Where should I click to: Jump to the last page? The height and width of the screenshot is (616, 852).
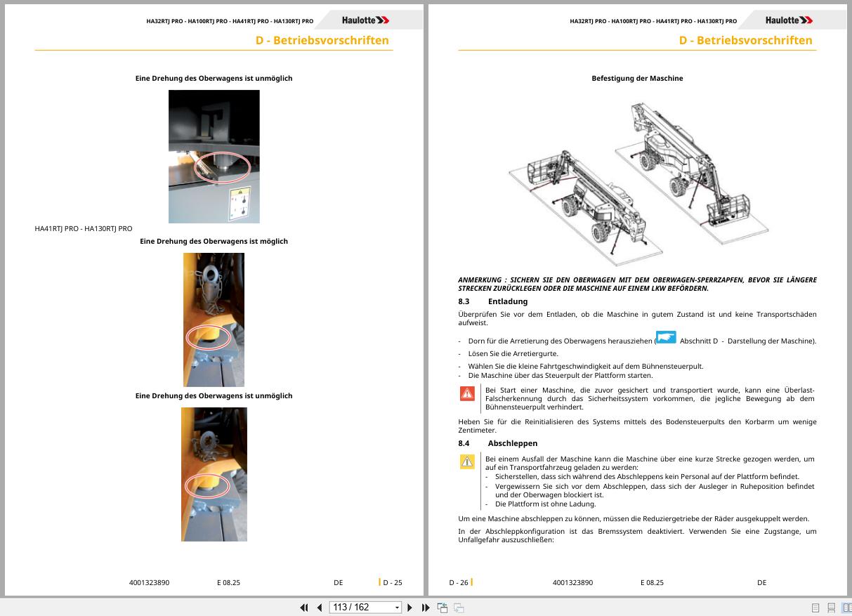coord(426,608)
